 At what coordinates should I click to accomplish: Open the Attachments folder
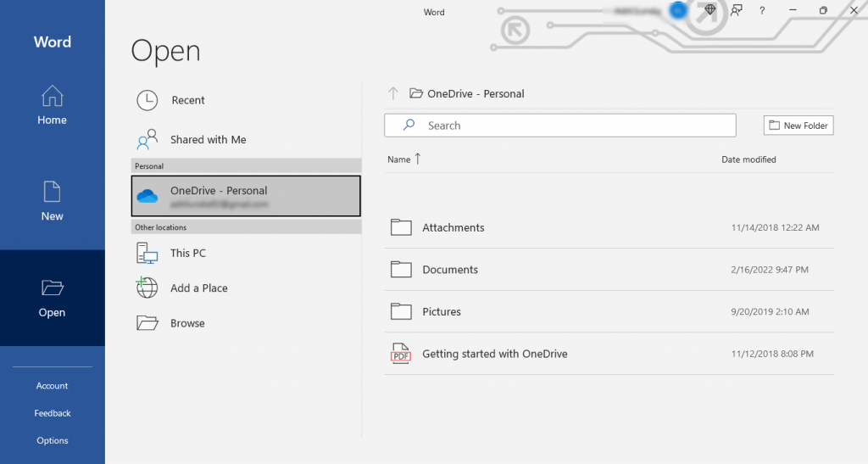click(453, 227)
